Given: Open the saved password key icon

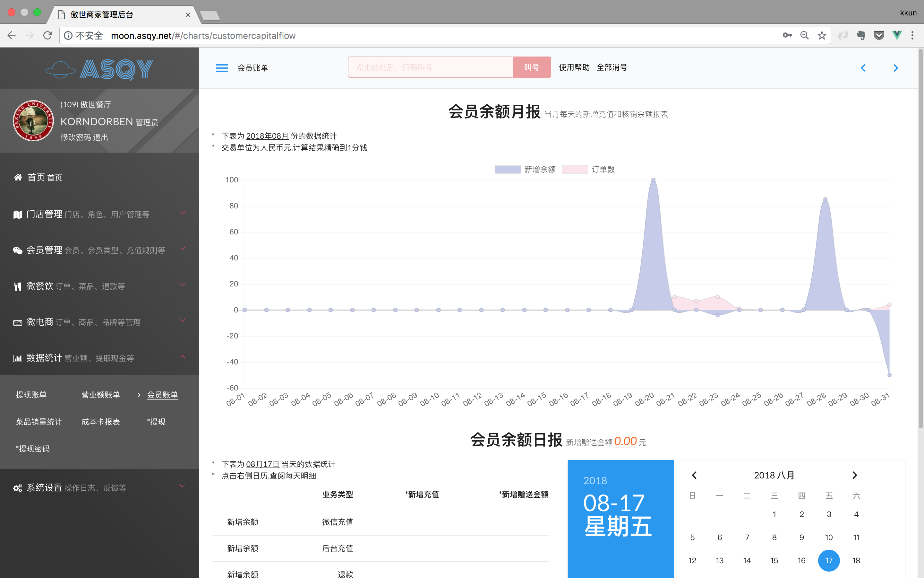Looking at the screenshot, I should tap(787, 36).
